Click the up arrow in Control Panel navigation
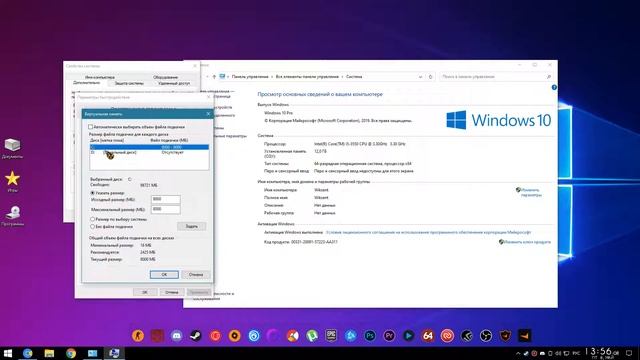The height and width of the screenshot is (360, 640). (214, 77)
